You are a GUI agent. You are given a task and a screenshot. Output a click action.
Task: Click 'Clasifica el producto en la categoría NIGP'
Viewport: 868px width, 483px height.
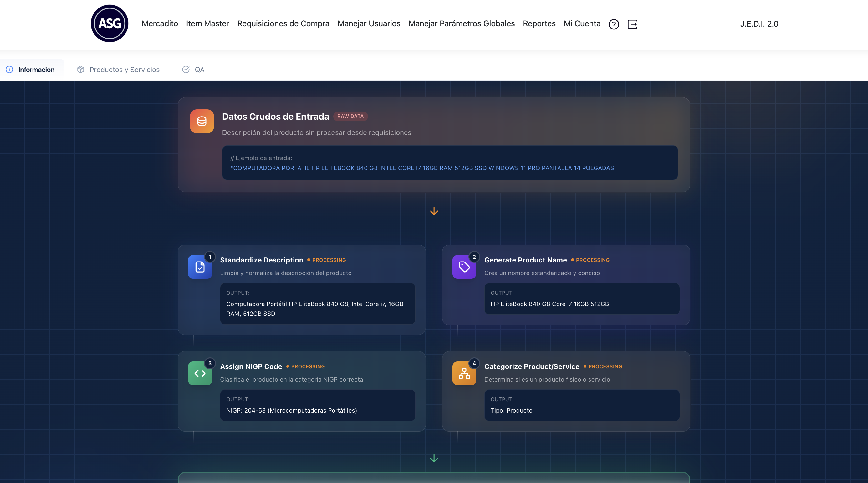click(x=291, y=379)
